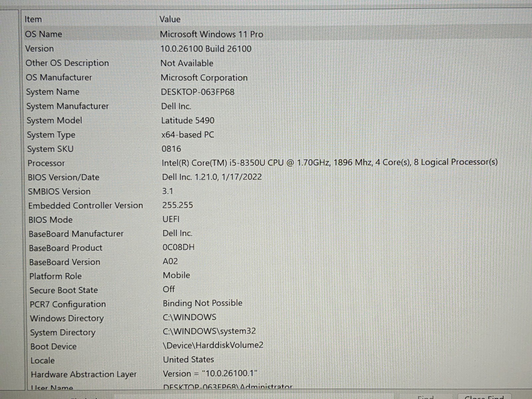Image resolution: width=532 pixels, height=399 pixels.
Task: Select the Platform Role row label
Action: coord(56,276)
